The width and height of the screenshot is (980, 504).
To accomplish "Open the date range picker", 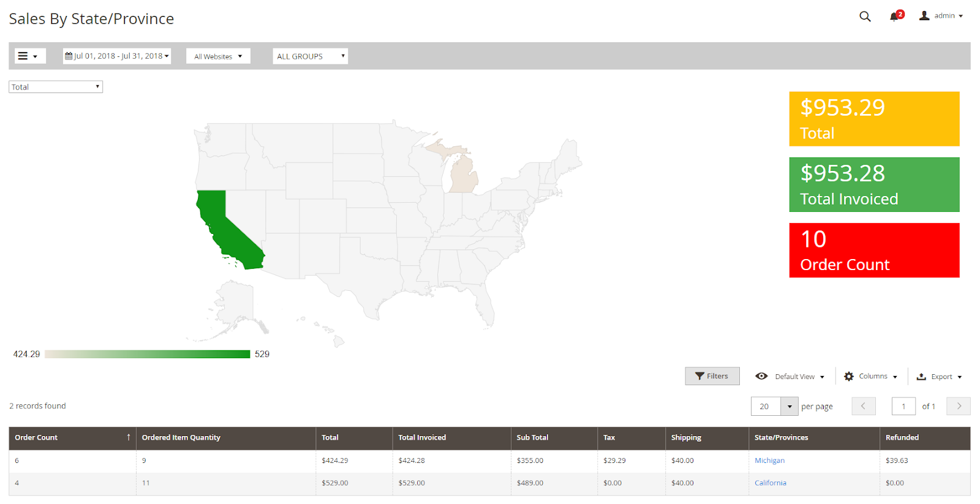I will tap(117, 56).
